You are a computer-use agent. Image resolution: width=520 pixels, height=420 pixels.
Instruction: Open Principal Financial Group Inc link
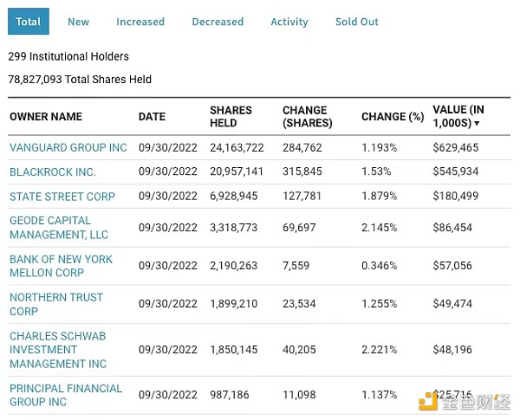66,395
